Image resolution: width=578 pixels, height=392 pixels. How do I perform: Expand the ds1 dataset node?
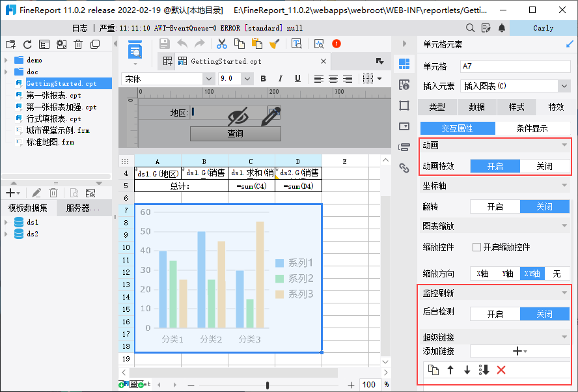[6, 222]
